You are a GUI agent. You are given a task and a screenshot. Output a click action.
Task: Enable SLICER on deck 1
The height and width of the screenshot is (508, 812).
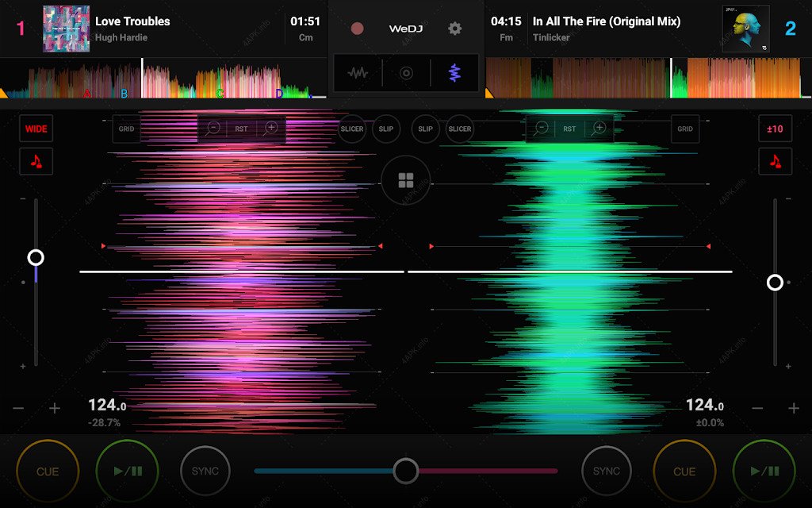pyautogui.click(x=352, y=129)
